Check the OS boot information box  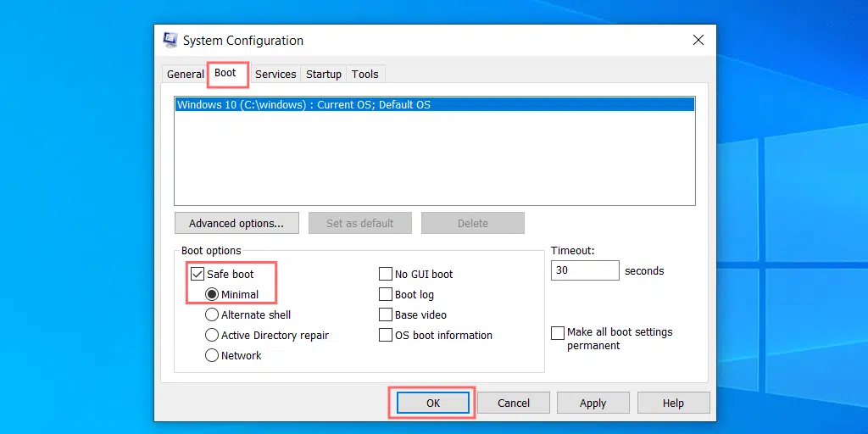[386, 335]
